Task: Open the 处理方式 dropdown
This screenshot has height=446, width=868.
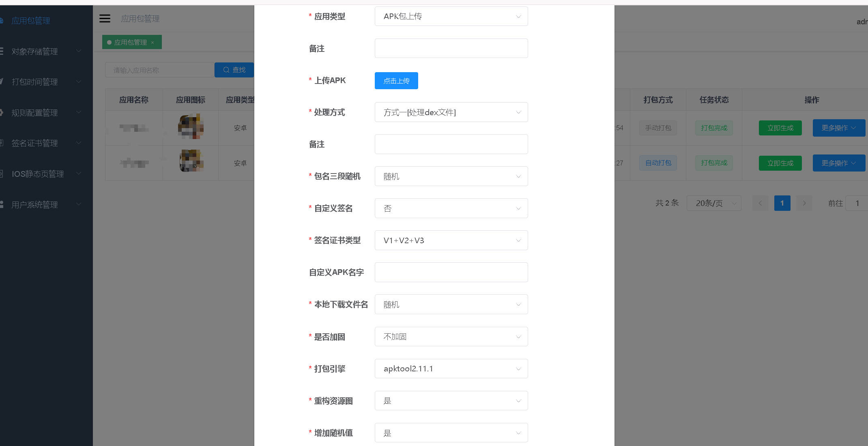Action: point(451,112)
